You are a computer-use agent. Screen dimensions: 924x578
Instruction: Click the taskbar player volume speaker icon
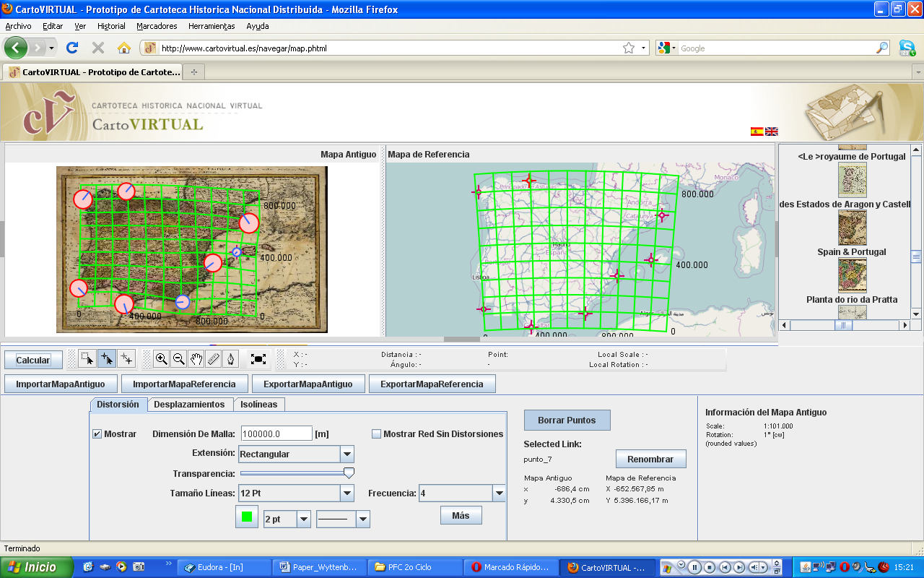click(754, 567)
